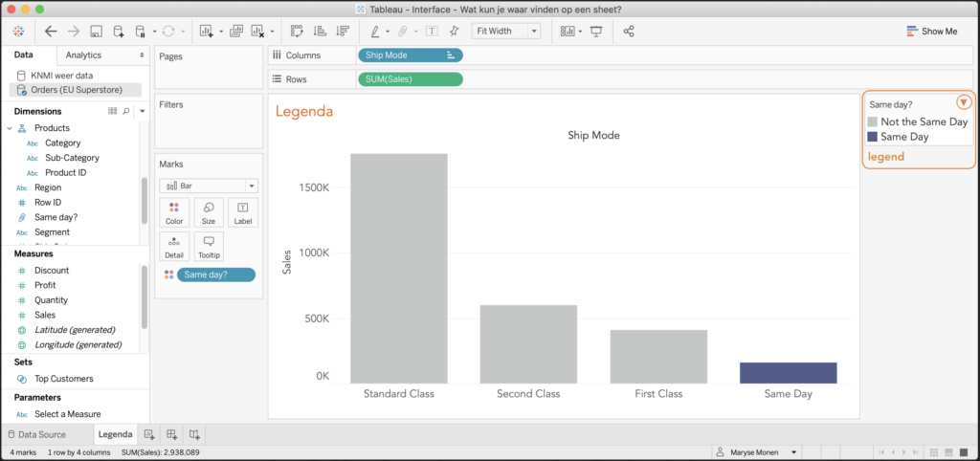Screen dimensions: 980x461
Task: Click the Add New Data Source icon
Action: pos(118,32)
